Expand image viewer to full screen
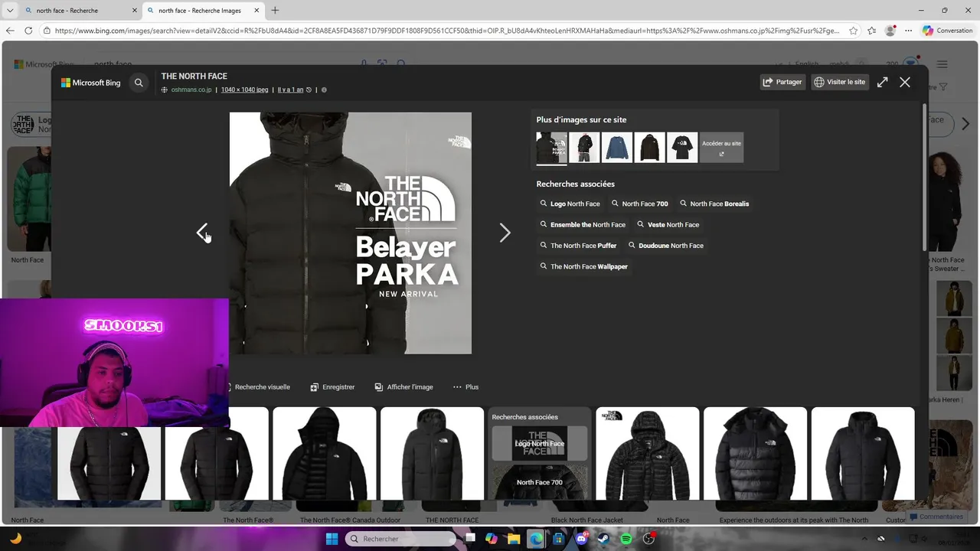The image size is (980, 551). [882, 82]
